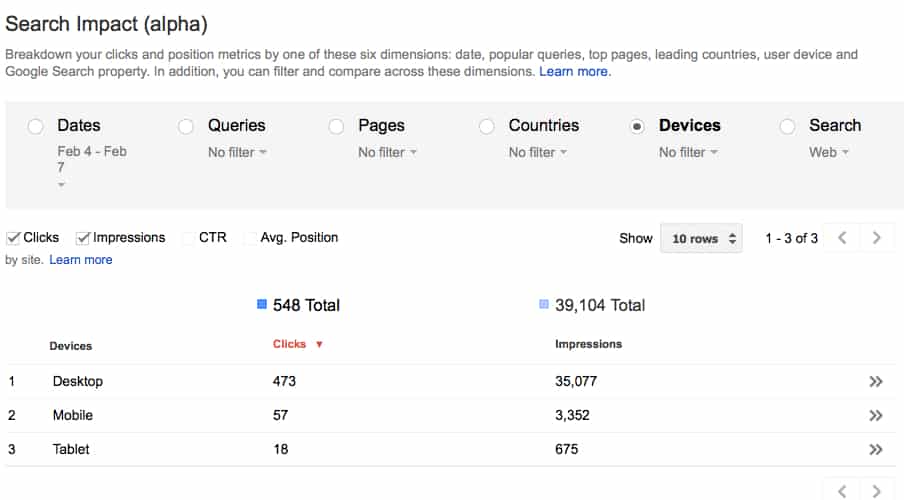Uncheck the Clicks checkbox

[x=13, y=238]
